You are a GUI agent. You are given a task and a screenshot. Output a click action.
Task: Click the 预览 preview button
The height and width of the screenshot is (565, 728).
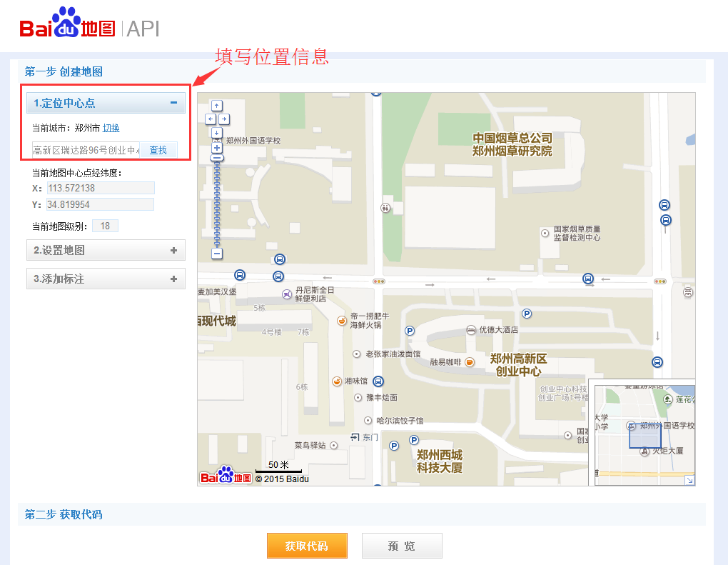402,546
